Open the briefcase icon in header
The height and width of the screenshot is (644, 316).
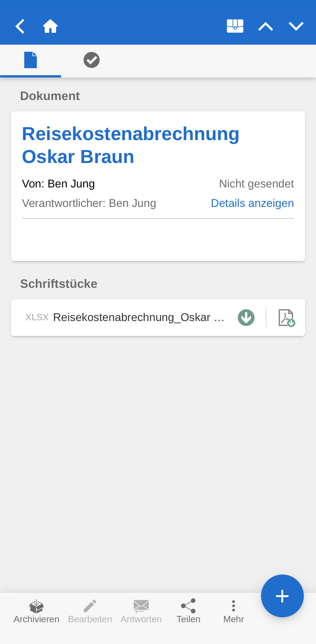click(x=235, y=26)
